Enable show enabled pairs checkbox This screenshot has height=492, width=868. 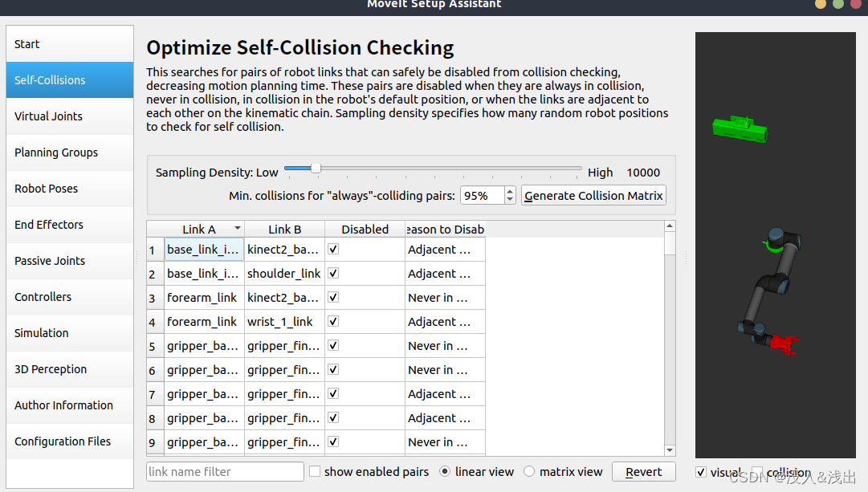315,471
